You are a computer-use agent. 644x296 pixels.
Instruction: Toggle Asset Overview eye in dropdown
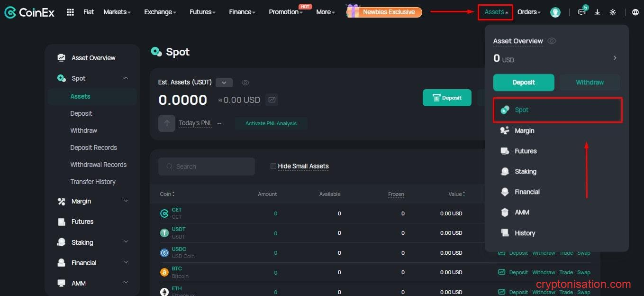[552, 41]
